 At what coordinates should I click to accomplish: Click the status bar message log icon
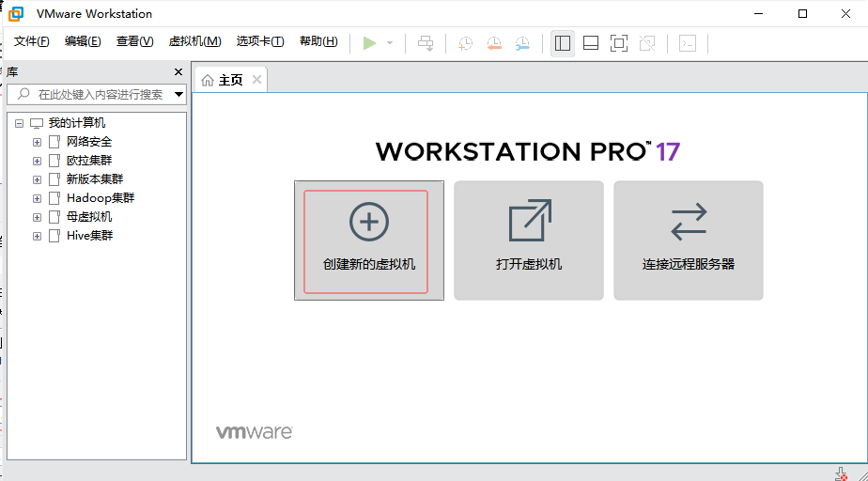click(x=841, y=474)
